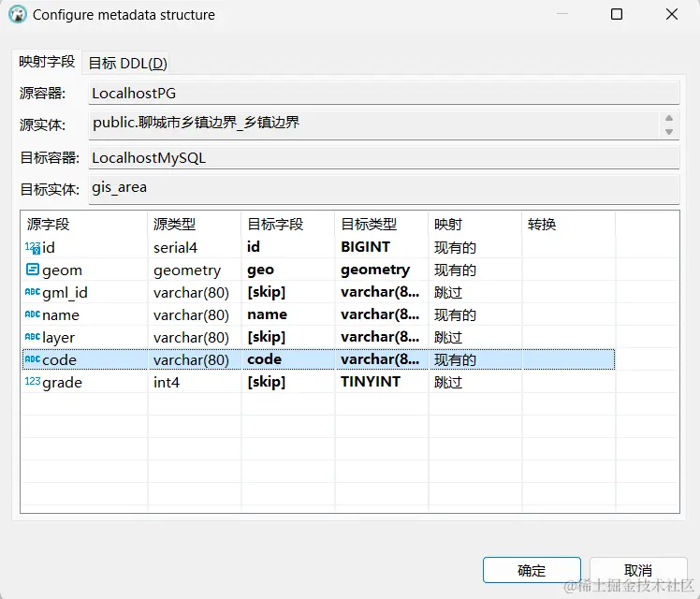Viewport: 700px width, 599px height.
Task: Click the 目标容器 LocalhostMySQL field
Action: [x=384, y=157]
